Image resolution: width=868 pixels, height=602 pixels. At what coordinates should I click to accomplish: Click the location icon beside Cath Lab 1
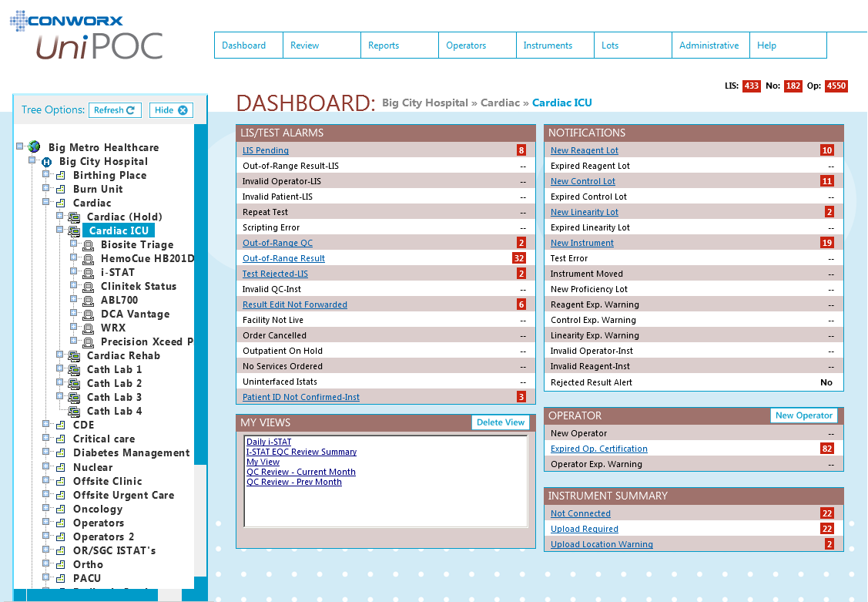pos(74,369)
